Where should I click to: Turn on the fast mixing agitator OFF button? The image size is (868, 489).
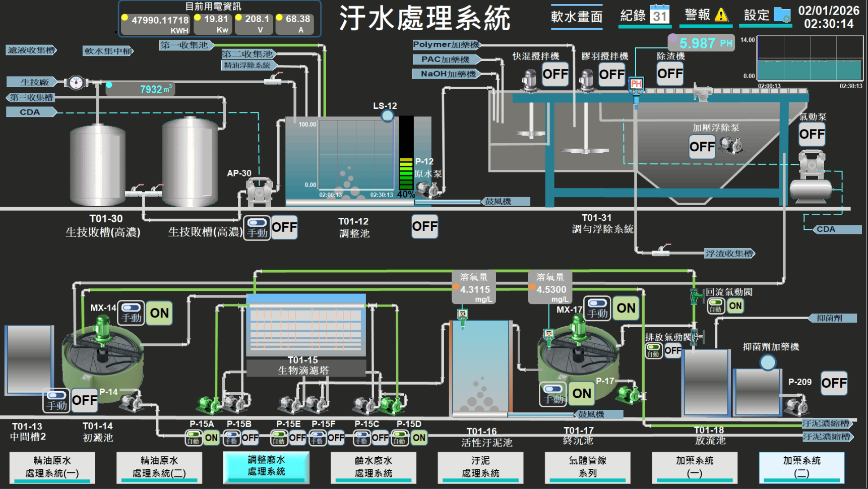click(x=555, y=75)
